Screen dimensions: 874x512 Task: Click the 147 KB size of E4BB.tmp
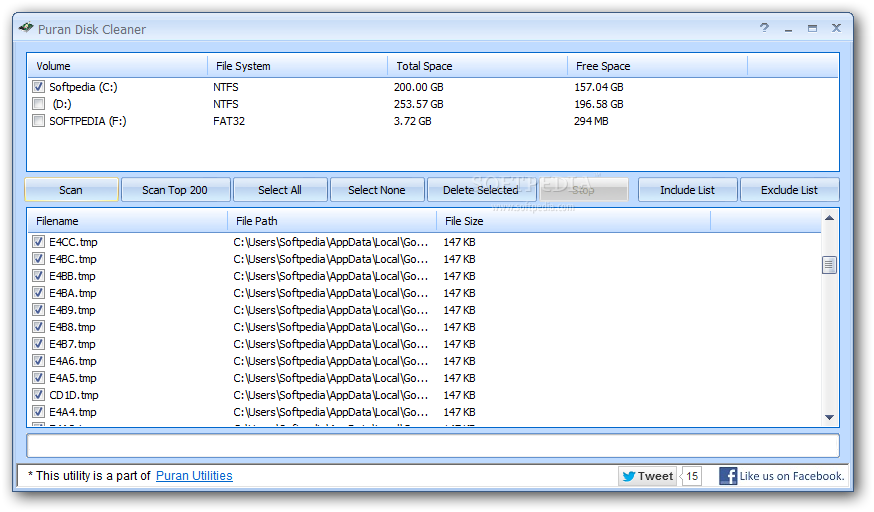(459, 276)
